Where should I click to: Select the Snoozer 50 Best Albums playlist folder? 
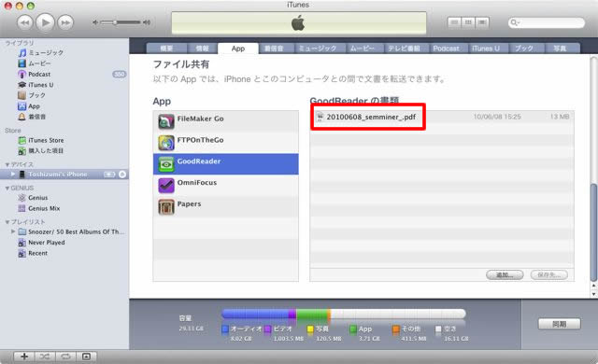pos(72,231)
